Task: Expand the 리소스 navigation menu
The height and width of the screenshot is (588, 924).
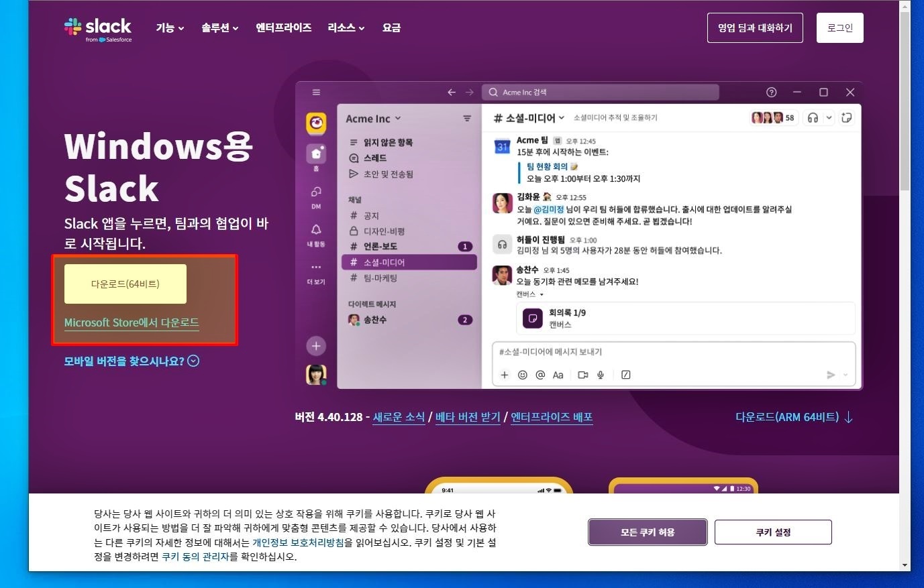Action: (346, 28)
